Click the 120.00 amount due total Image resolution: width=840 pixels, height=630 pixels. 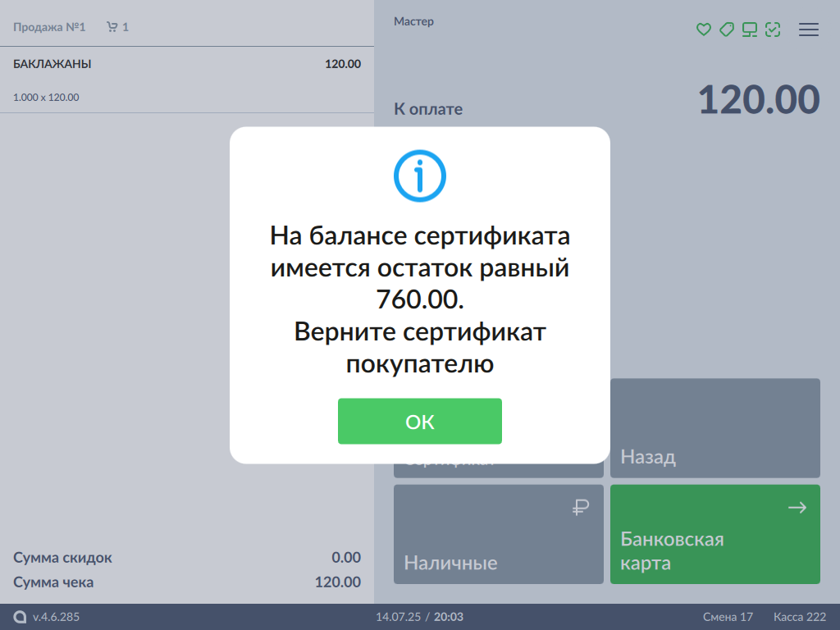(x=758, y=100)
